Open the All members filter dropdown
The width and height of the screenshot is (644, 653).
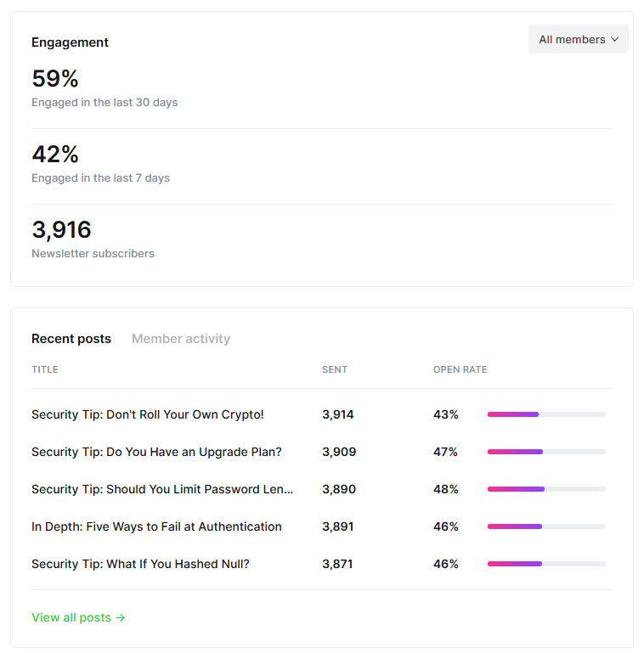click(x=578, y=39)
